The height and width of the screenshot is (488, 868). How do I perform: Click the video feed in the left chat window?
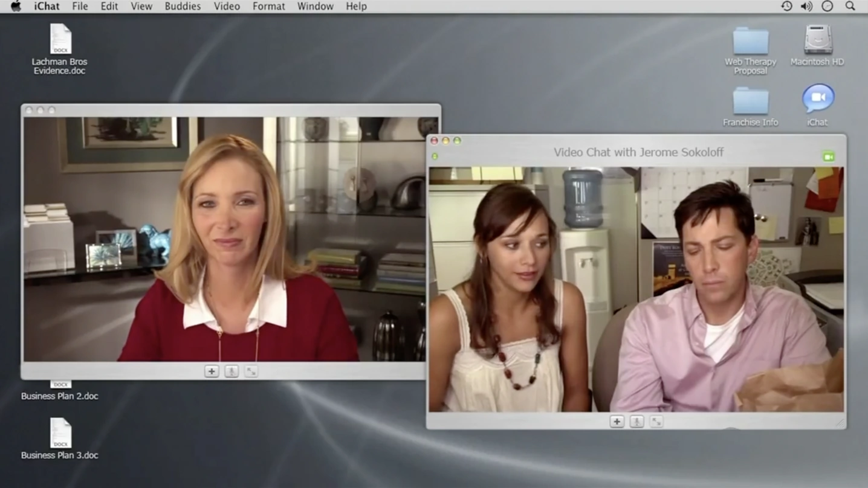tap(224, 239)
